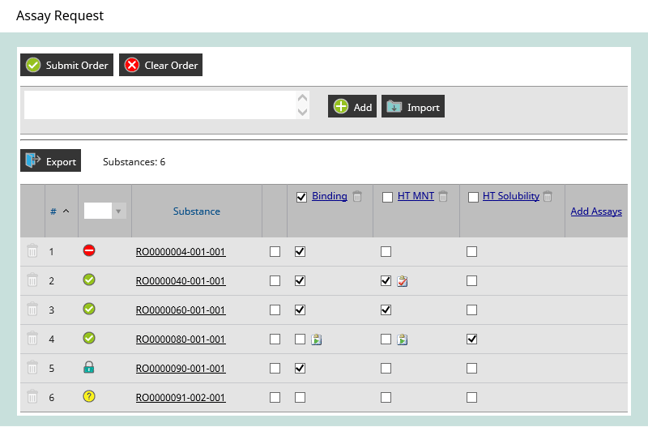The image size is (648, 427).
Task: Click the red stop status icon in row 1
Action: 88,252
